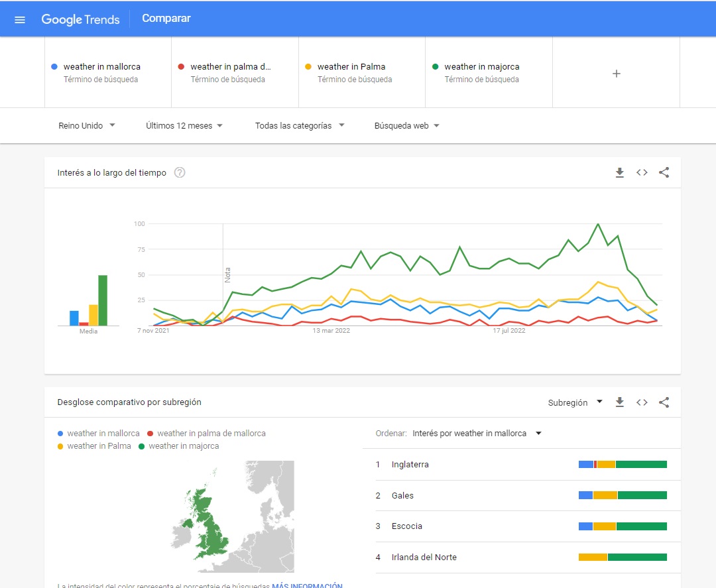Download the subregion breakdown data
Screen dimensions: 716x588
click(620, 402)
